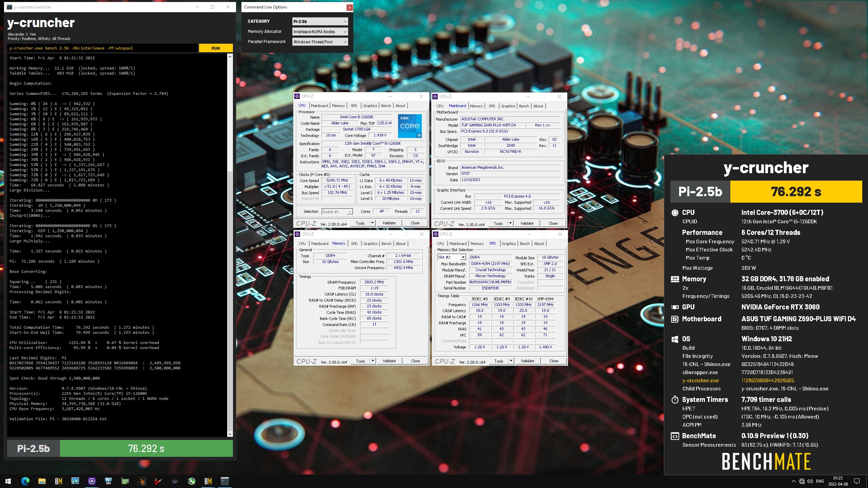Open File Explorer from the taskbar

coord(42,481)
